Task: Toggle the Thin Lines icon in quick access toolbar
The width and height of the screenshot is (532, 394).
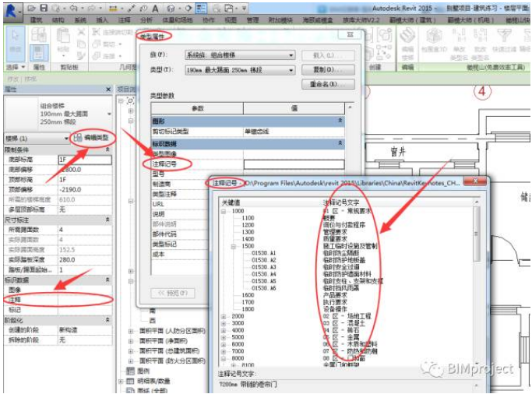Action: coord(202,9)
